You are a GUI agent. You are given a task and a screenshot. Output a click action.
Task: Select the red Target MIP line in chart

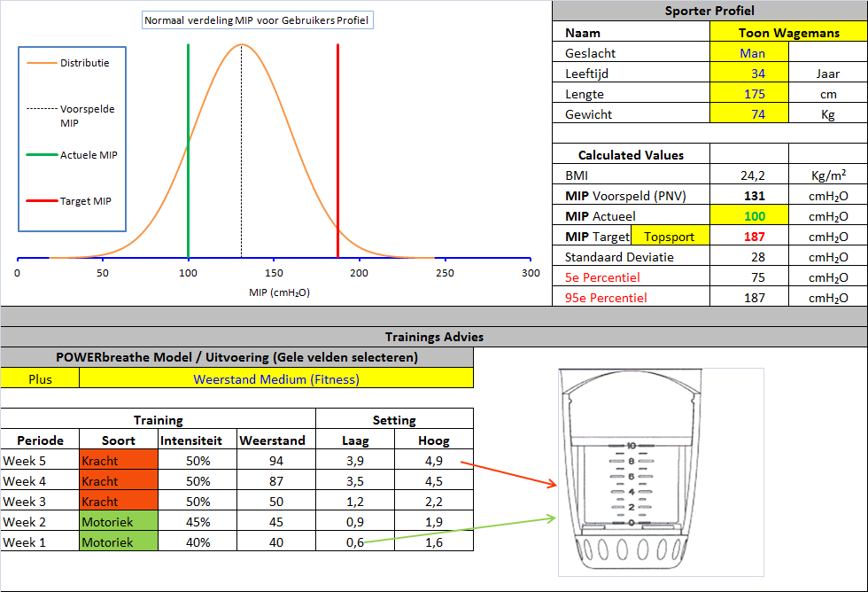tap(337, 151)
